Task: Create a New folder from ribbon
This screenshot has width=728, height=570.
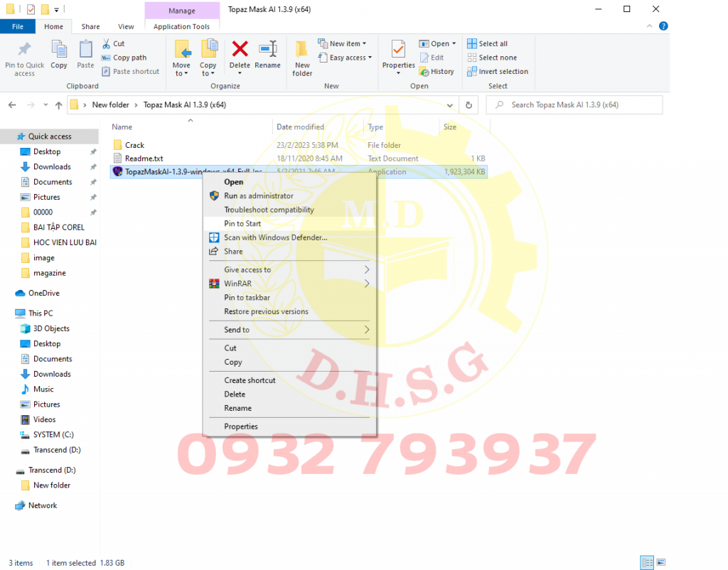Action: pyautogui.click(x=302, y=58)
